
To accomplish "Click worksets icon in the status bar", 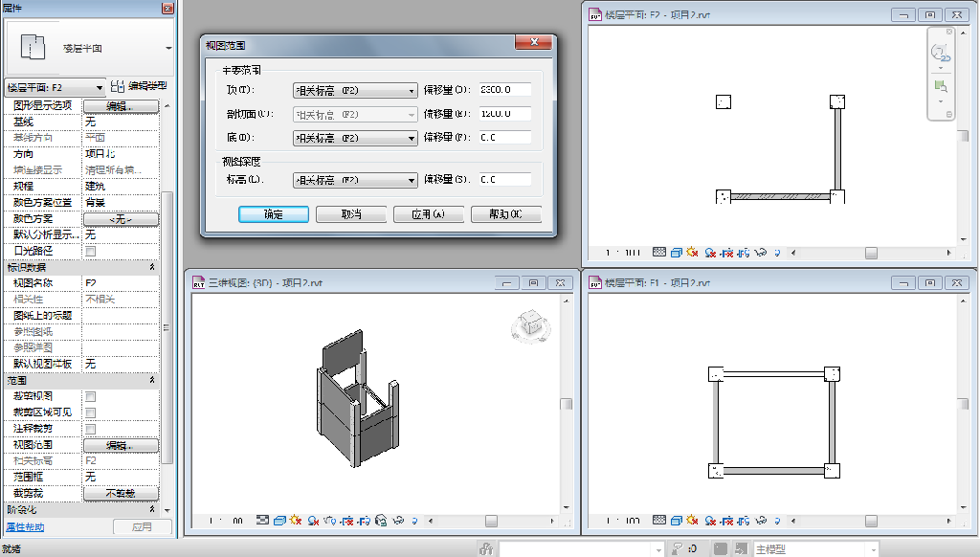I will 487,549.
